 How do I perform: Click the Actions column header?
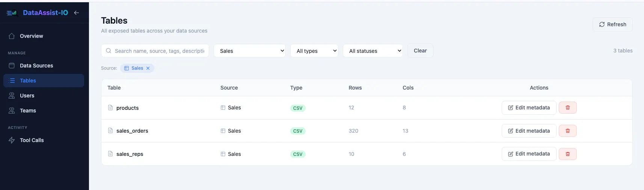[539, 88]
